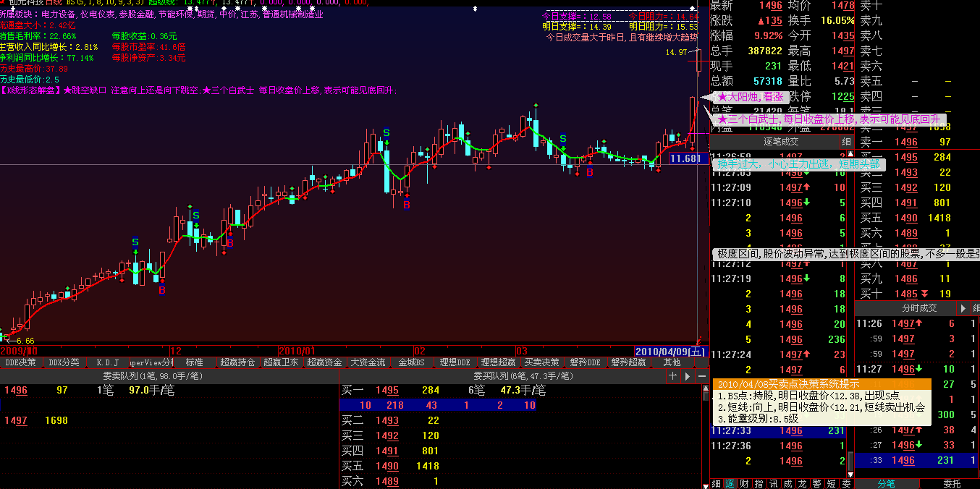
Task: Click the 6.66 low price label on chart
Action: 24,340
